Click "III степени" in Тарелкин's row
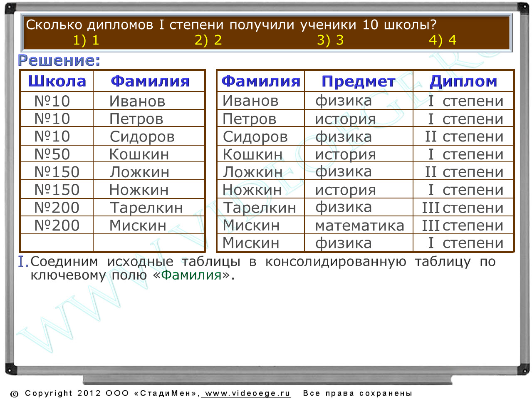The height and width of the screenshot is (399, 532). point(463,208)
